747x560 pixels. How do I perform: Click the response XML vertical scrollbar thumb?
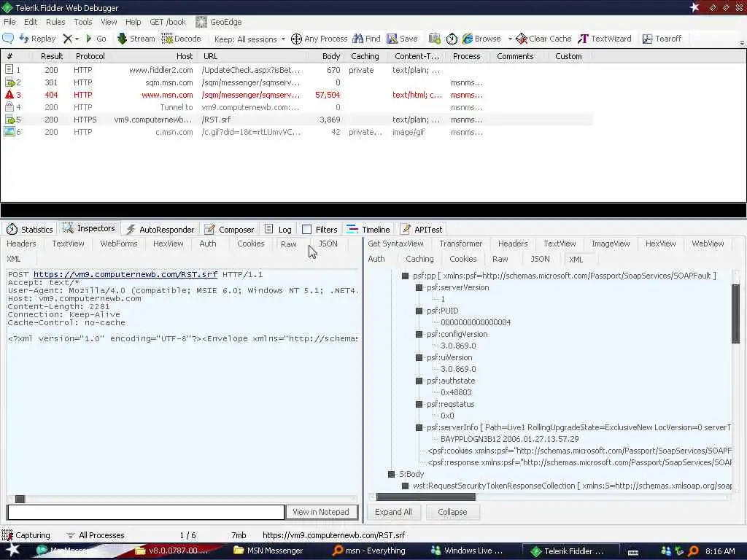[735, 314]
